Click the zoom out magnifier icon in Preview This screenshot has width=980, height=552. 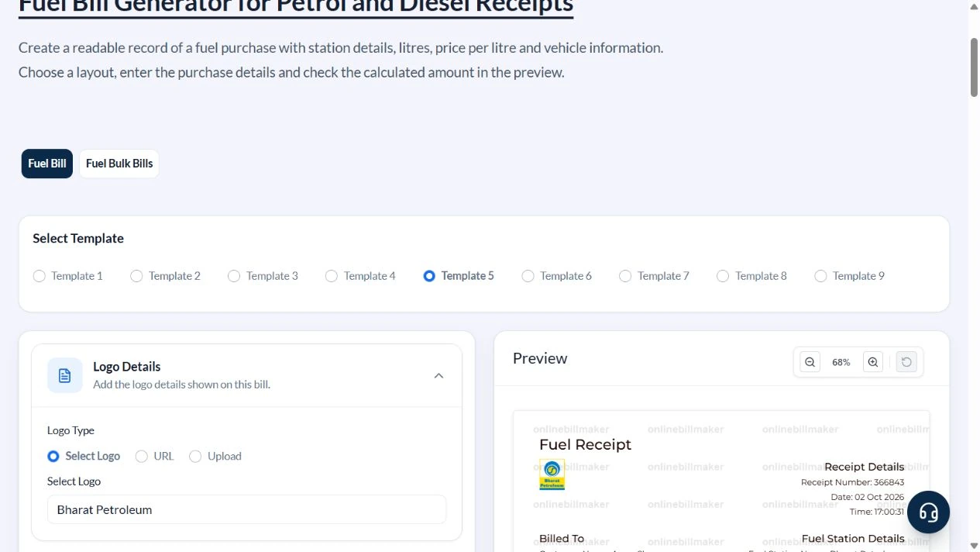coord(810,362)
